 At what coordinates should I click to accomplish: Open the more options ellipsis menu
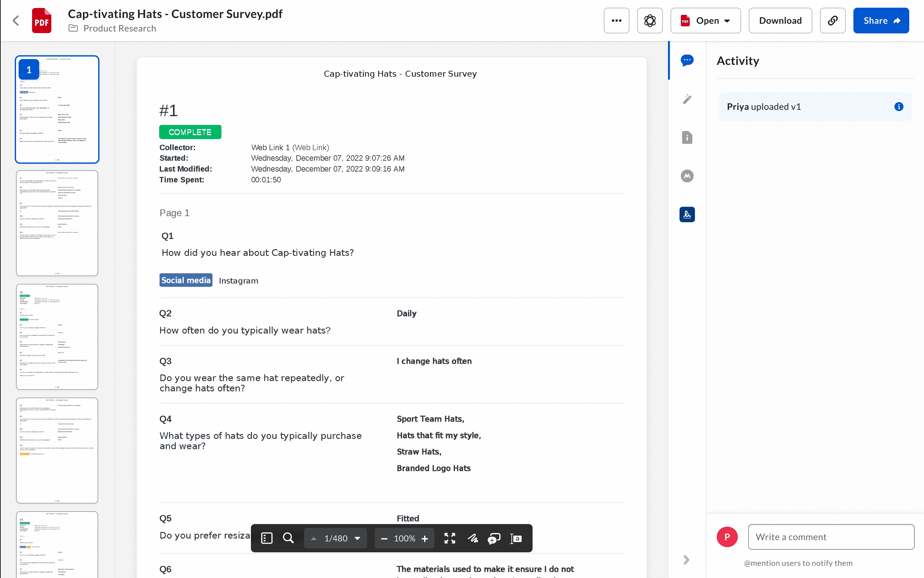(x=616, y=21)
